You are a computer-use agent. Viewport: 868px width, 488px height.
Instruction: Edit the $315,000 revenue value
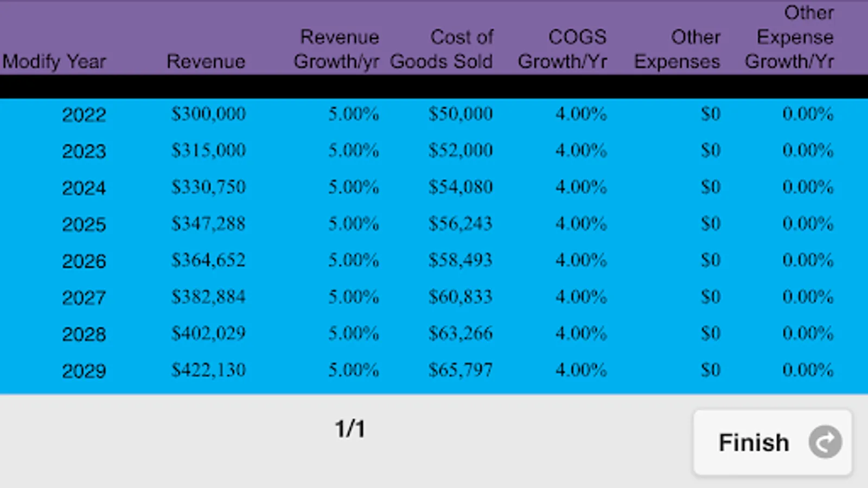pyautogui.click(x=209, y=150)
